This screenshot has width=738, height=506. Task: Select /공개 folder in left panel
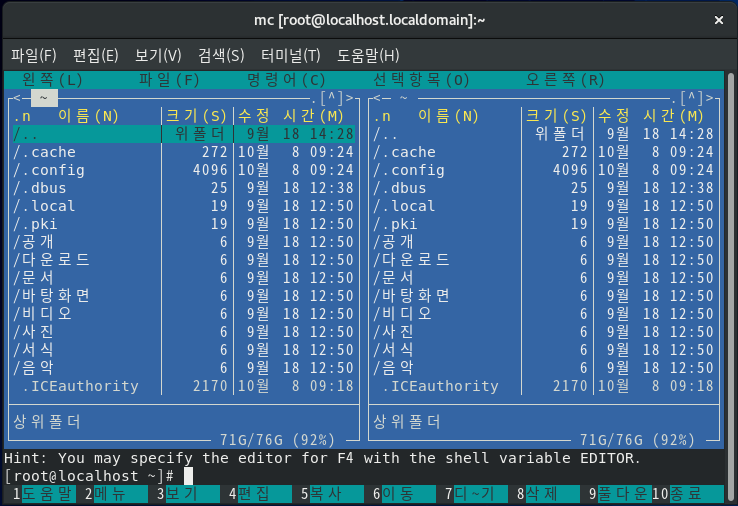click(184, 242)
